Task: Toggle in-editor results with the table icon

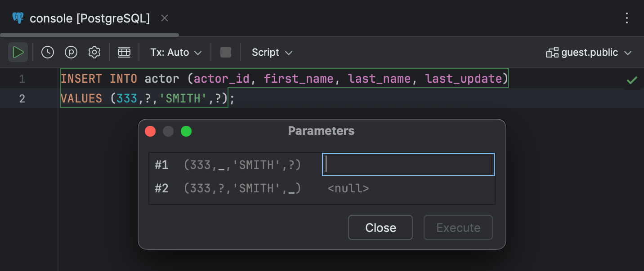Action: [x=124, y=52]
